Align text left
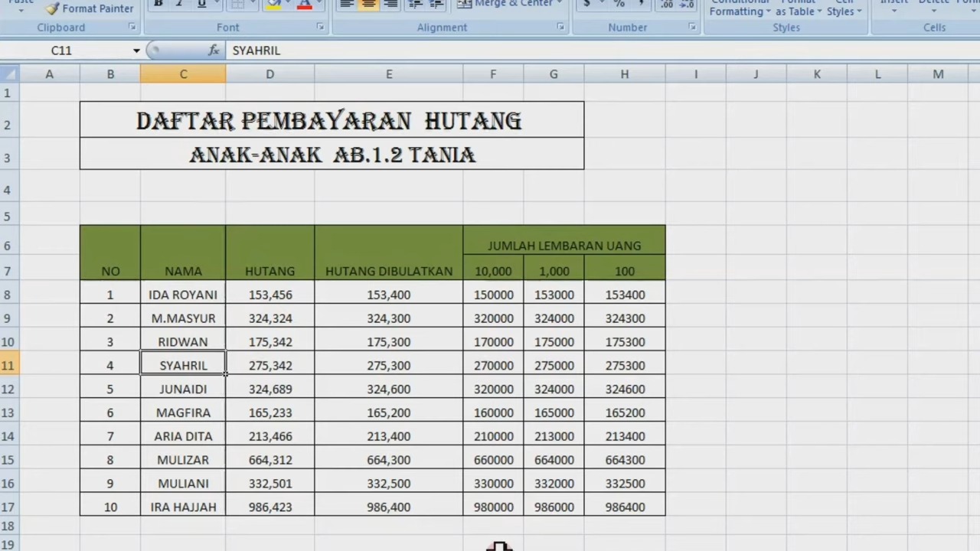The image size is (980, 551). point(346,4)
